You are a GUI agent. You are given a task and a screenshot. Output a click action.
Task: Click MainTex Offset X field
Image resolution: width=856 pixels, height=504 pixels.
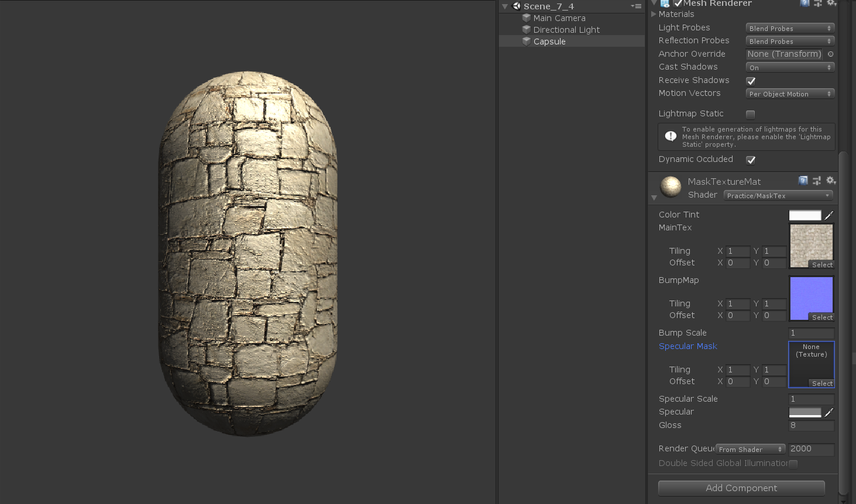(738, 263)
